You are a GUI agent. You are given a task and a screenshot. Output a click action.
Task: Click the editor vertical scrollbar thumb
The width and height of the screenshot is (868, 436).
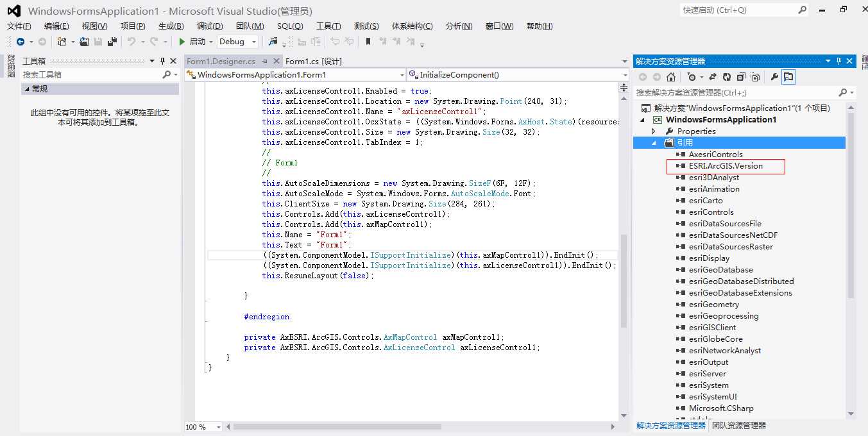click(624, 280)
